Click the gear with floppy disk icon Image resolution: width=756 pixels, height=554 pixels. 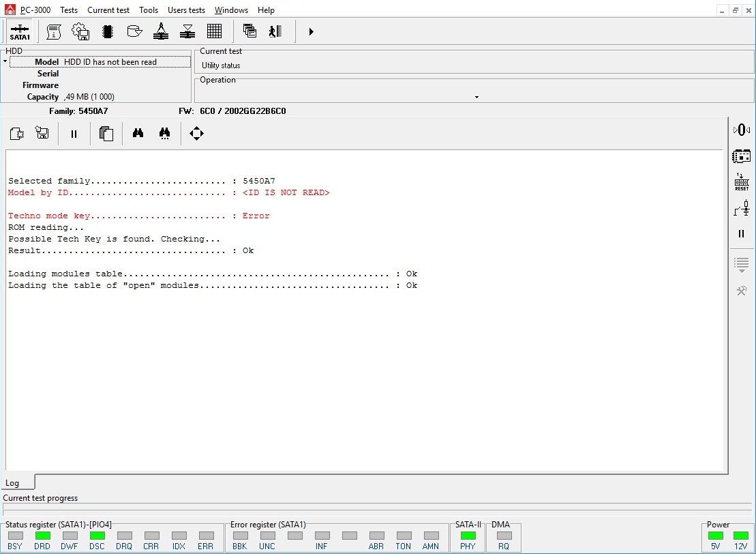80,32
